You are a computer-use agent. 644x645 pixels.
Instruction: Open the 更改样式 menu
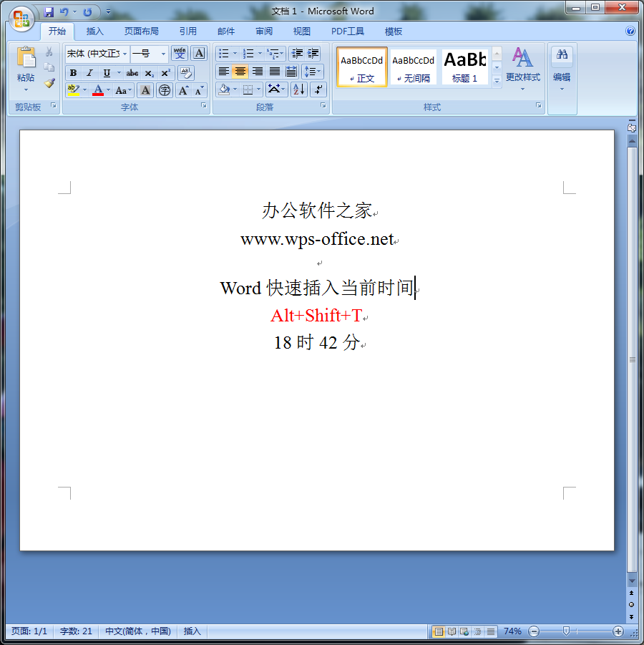522,68
